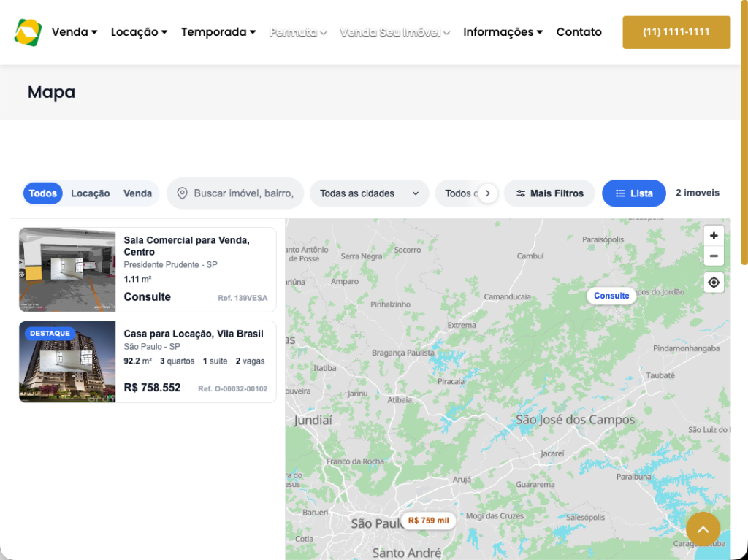Zoom out on the map

714,256
